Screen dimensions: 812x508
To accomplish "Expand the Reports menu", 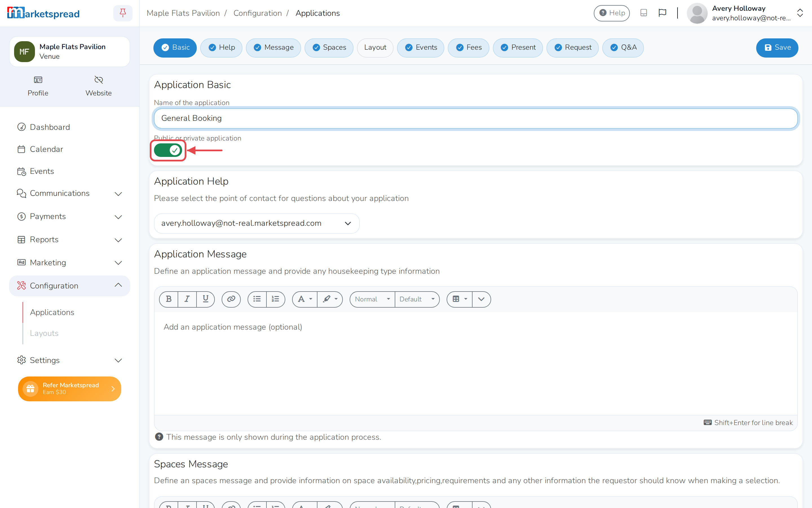I will click(69, 240).
